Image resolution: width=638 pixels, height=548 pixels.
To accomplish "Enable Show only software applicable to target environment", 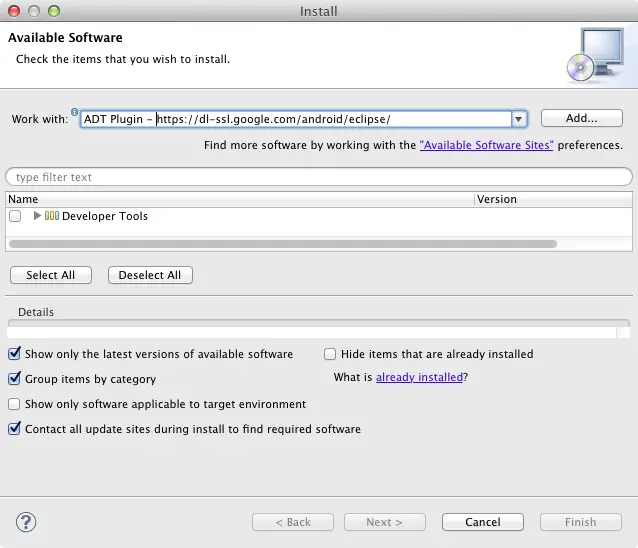I will [x=14, y=404].
